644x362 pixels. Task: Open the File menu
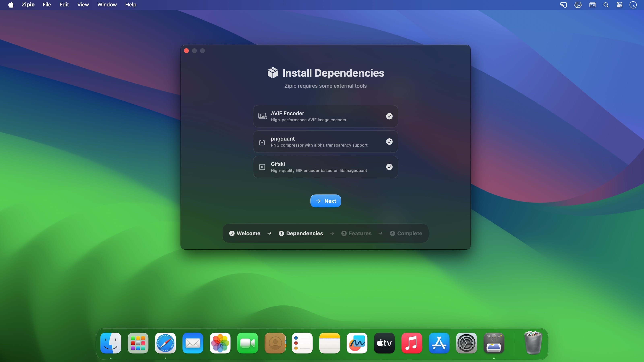tap(46, 5)
